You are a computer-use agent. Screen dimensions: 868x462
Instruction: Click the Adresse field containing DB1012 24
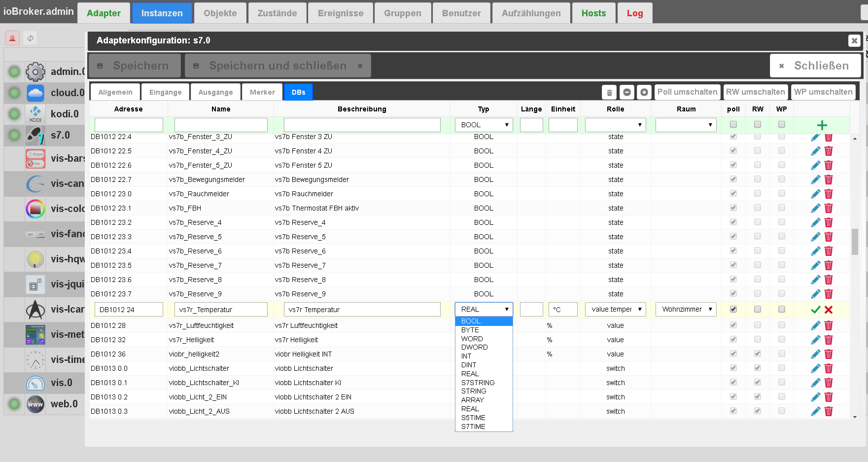(x=129, y=310)
